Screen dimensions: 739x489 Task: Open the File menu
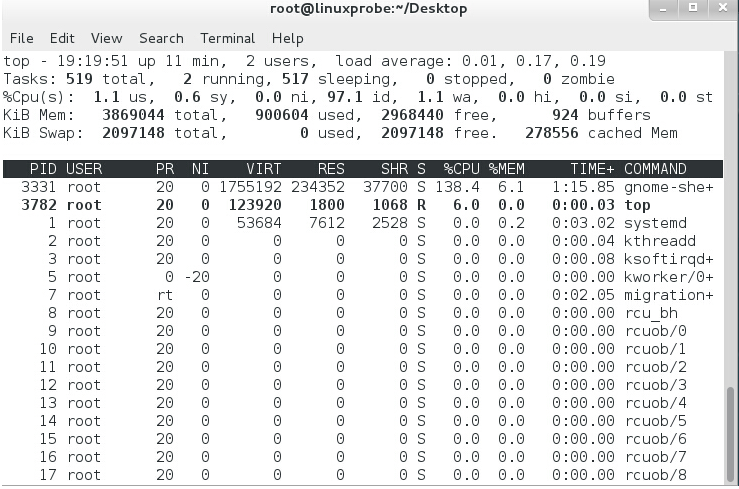22,38
